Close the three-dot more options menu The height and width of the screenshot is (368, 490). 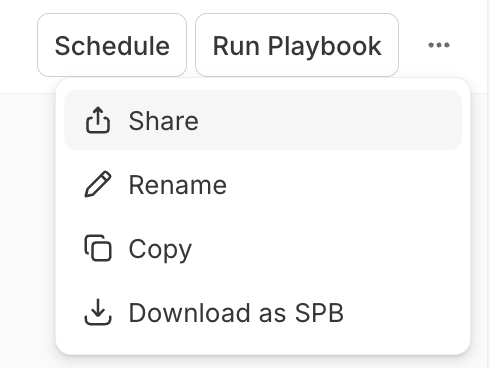click(x=439, y=45)
